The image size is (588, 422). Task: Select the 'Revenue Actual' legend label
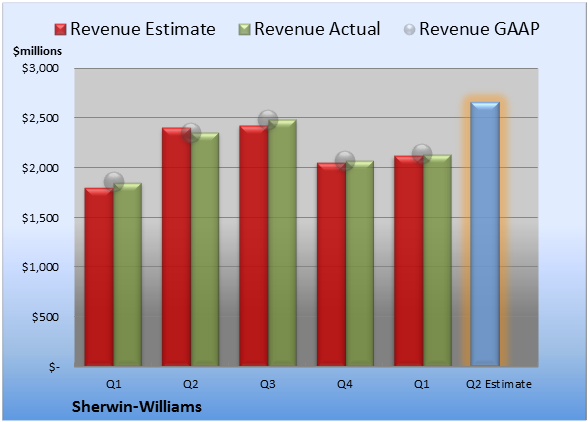tap(317, 29)
